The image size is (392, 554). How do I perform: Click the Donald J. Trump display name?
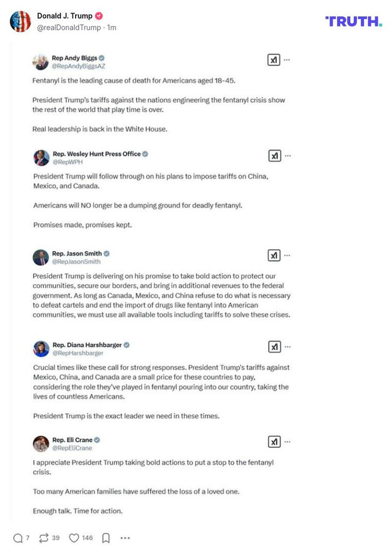[x=65, y=16]
